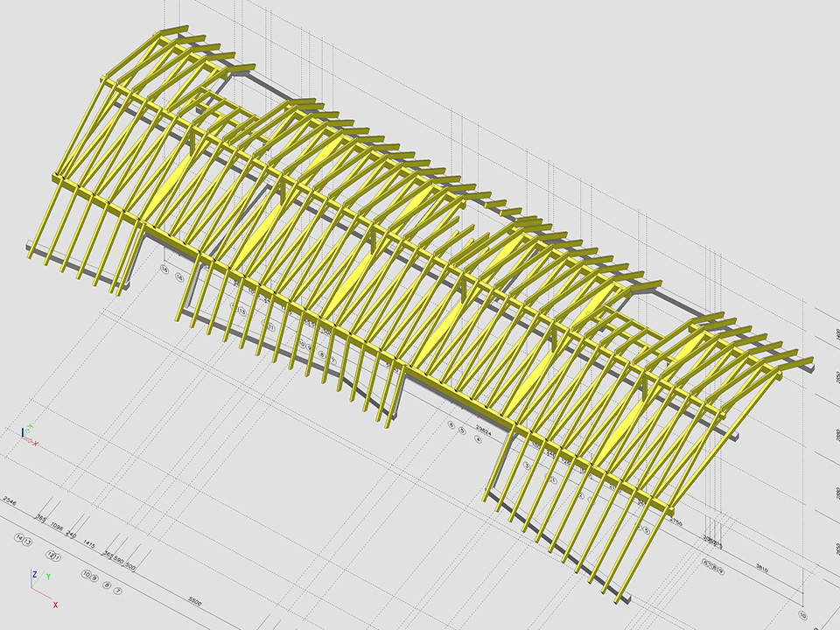Select the 500 dimension next to 5500

coord(130,566)
